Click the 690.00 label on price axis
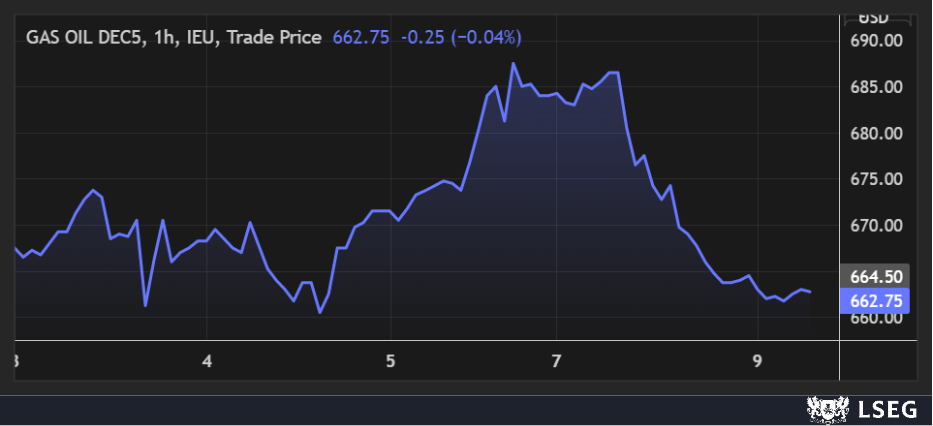Viewport: 933px width, 426px height. (876, 41)
